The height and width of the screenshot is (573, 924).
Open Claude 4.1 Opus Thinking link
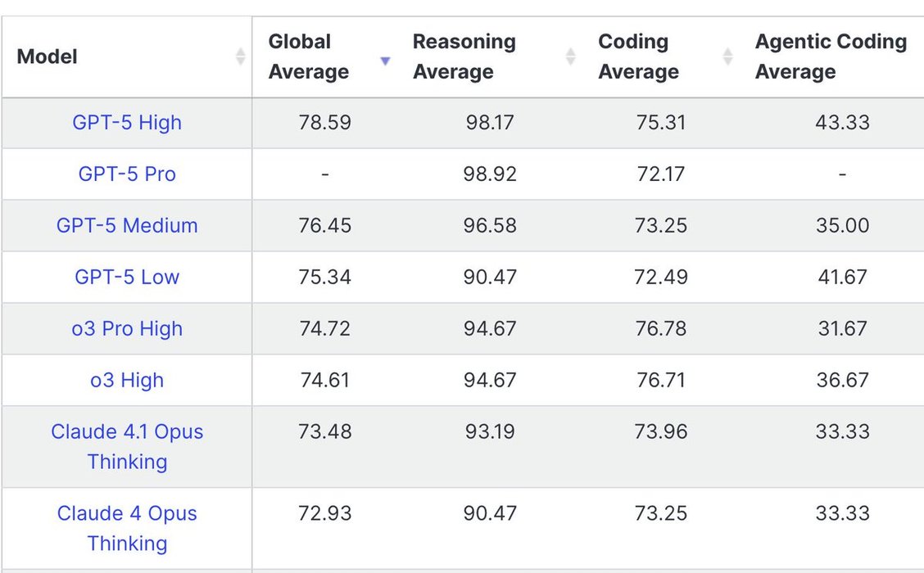click(127, 446)
